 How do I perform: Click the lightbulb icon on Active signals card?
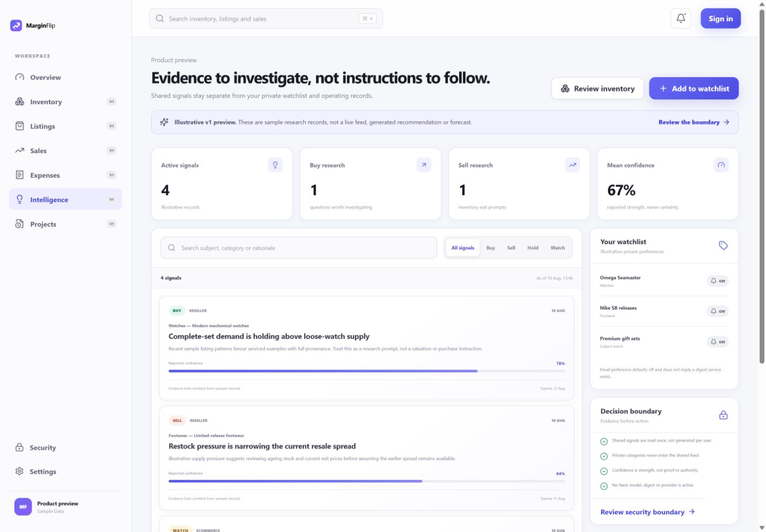click(x=275, y=165)
